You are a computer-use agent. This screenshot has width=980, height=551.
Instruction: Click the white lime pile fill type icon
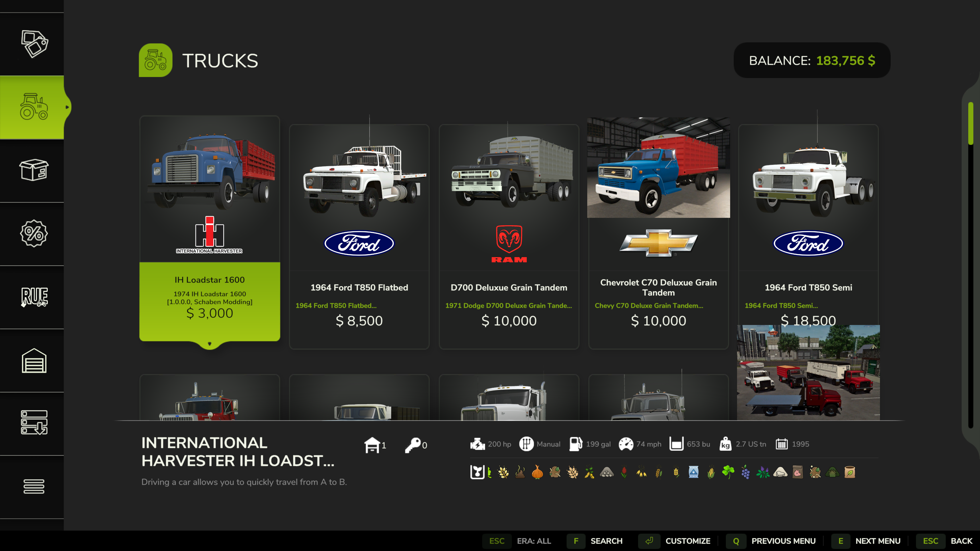pos(780,472)
